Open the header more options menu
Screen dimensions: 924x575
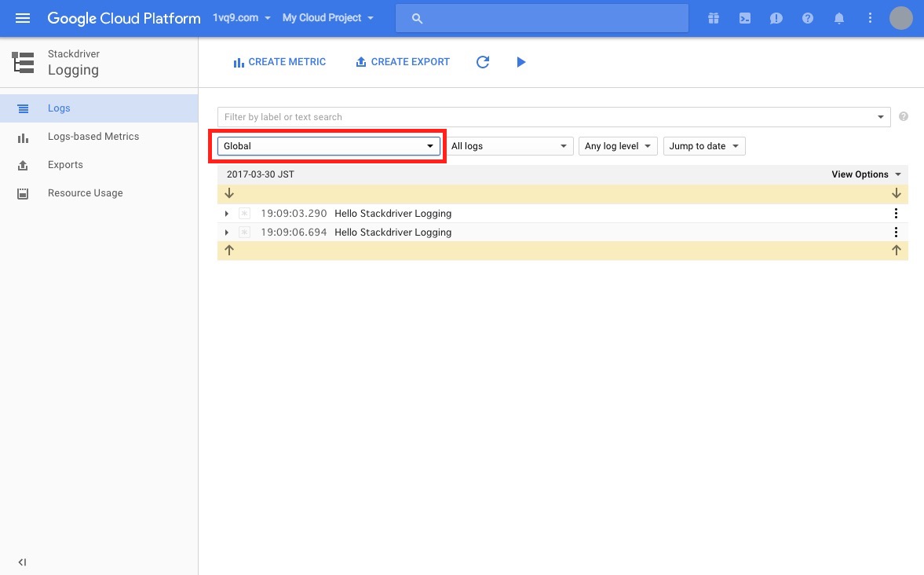pyautogui.click(x=870, y=18)
